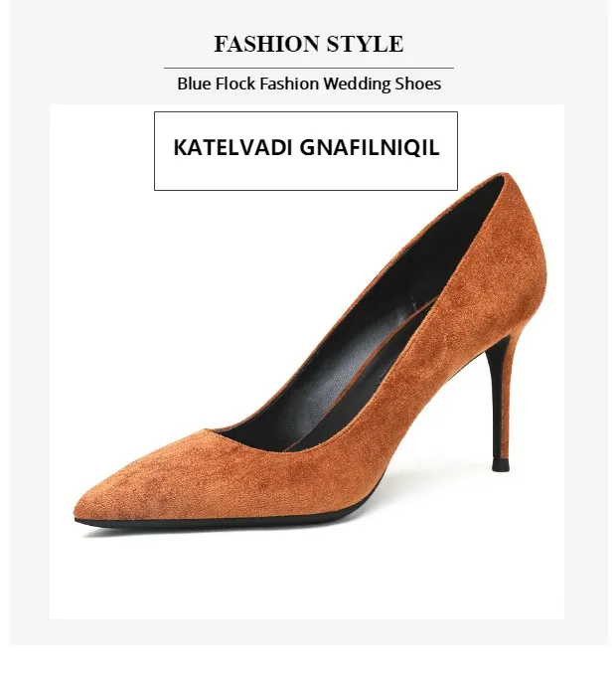Click the word FASHION in the heading
This screenshot has height=677, width=616.
point(267,44)
